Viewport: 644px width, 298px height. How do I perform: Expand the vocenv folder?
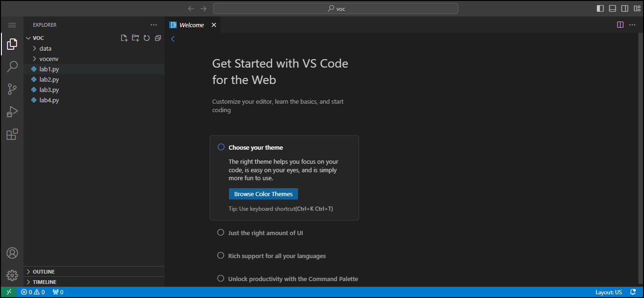(x=94, y=59)
